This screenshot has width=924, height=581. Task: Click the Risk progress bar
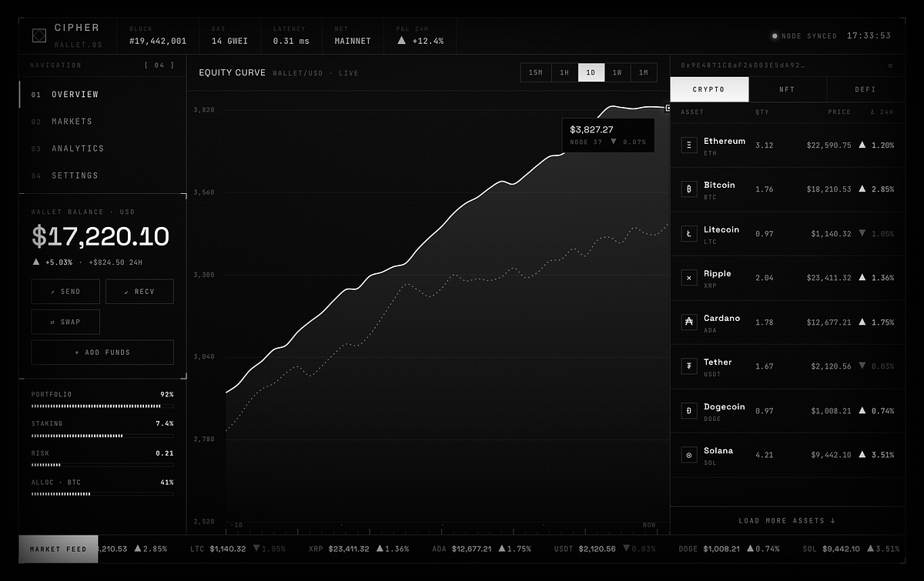102,465
